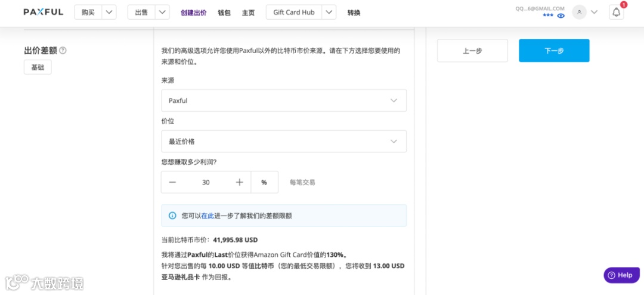Open the 主页 menu item
The image size is (644, 295).
pos(248,13)
